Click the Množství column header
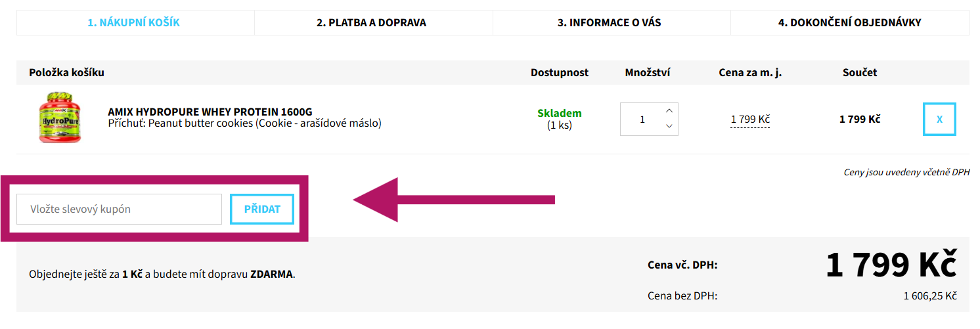The image size is (980, 329). coord(648,73)
